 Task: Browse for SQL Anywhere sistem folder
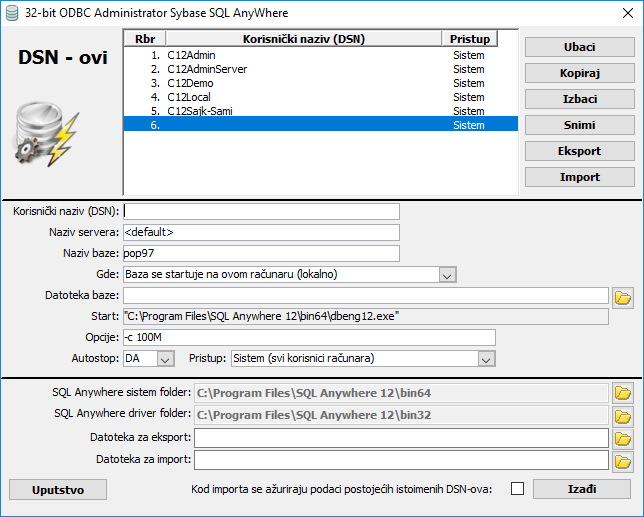[624, 393]
